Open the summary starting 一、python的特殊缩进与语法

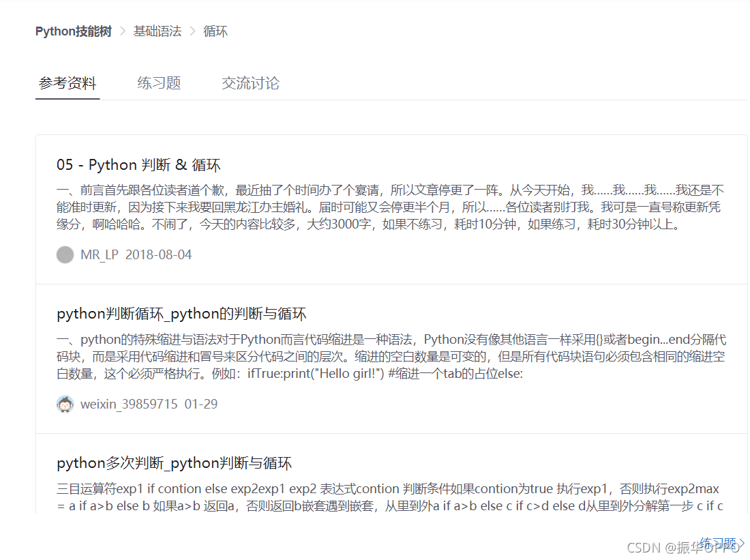coord(391,357)
